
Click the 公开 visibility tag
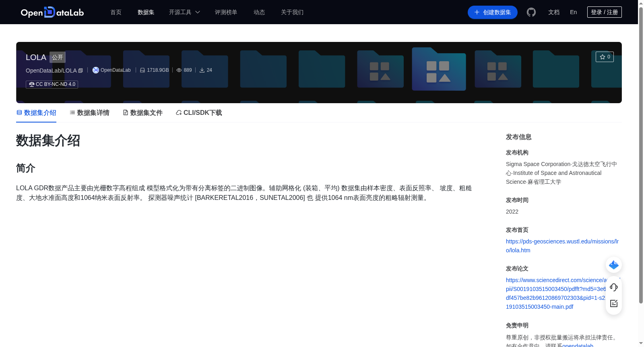pyautogui.click(x=58, y=57)
